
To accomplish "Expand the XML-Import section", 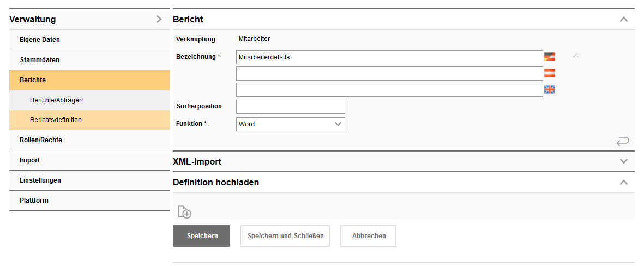I will (624, 161).
